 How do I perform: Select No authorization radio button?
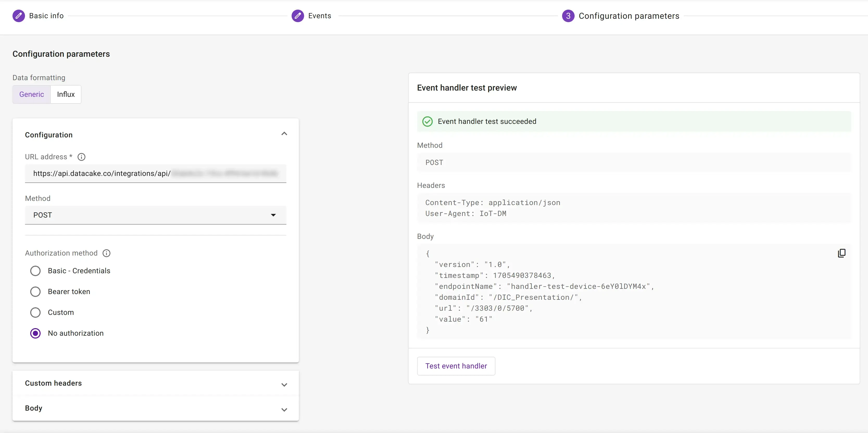(35, 333)
